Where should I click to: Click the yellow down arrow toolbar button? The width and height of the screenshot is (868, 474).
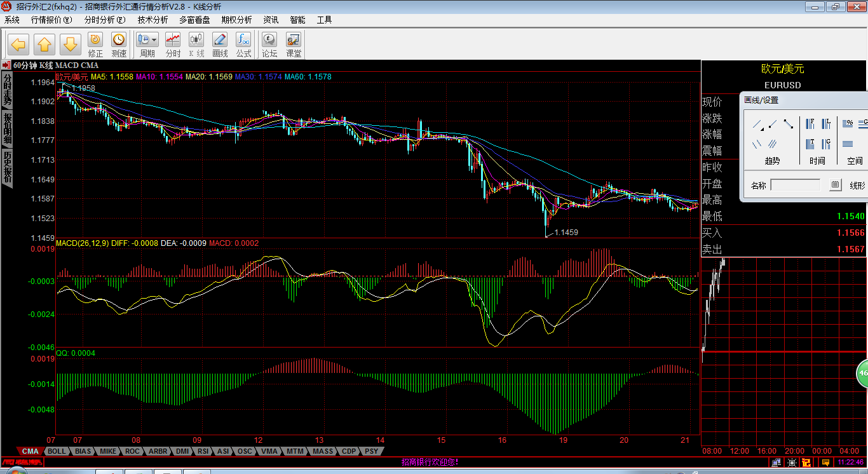click(x=71, y=44)
